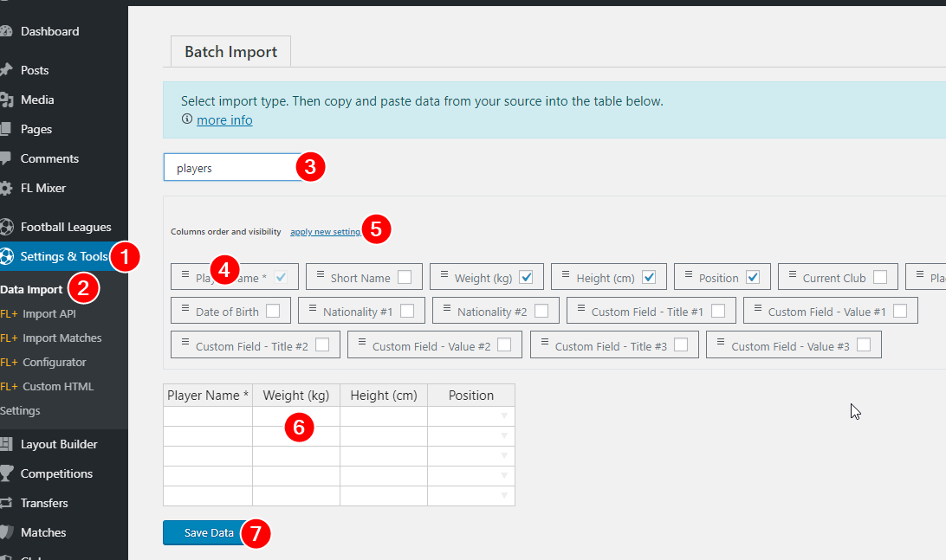Image resolution: width=946 pixels, height=560 pixels.
Task: Check the Date of Birth checkbox
Action: pyautogui.click(x=273, y=311)
